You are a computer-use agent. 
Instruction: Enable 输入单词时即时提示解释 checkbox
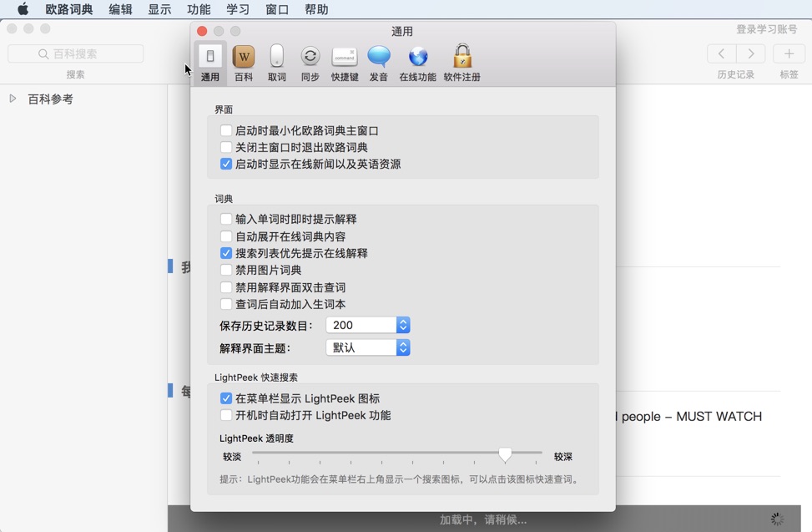click(x=226, y=219)
